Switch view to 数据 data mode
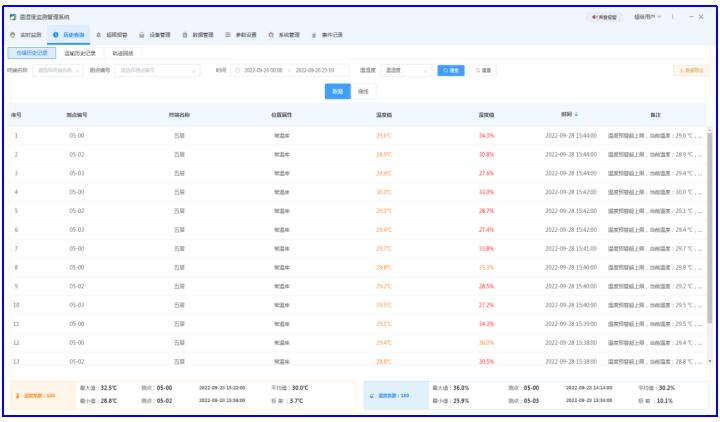Viewport: 720px width, 422px height. pos(338,91)
